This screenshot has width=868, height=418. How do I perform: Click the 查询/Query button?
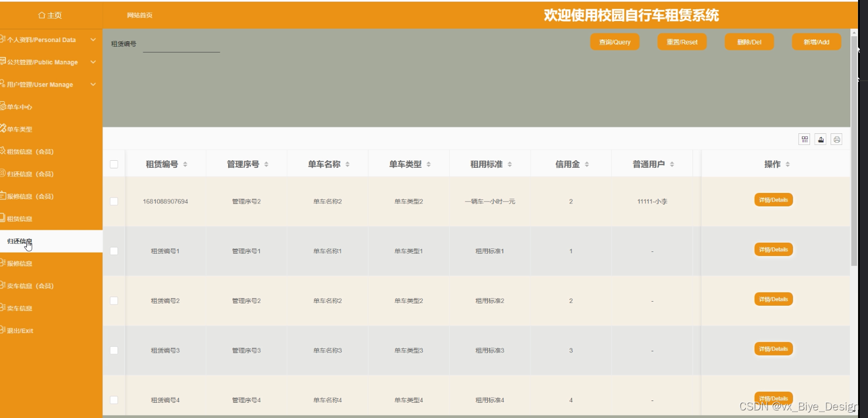pos(615,42)
